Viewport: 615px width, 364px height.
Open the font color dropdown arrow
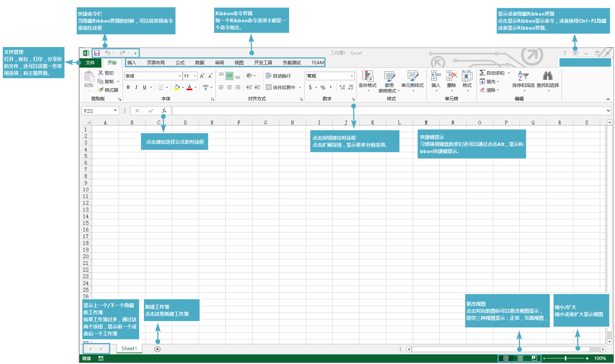[x=196, y=88]
